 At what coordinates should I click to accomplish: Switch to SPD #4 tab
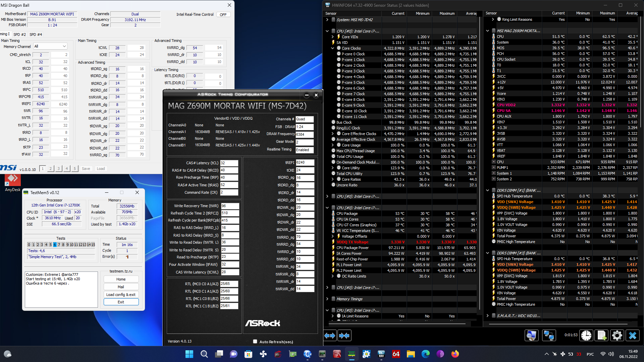pos(36,35)
